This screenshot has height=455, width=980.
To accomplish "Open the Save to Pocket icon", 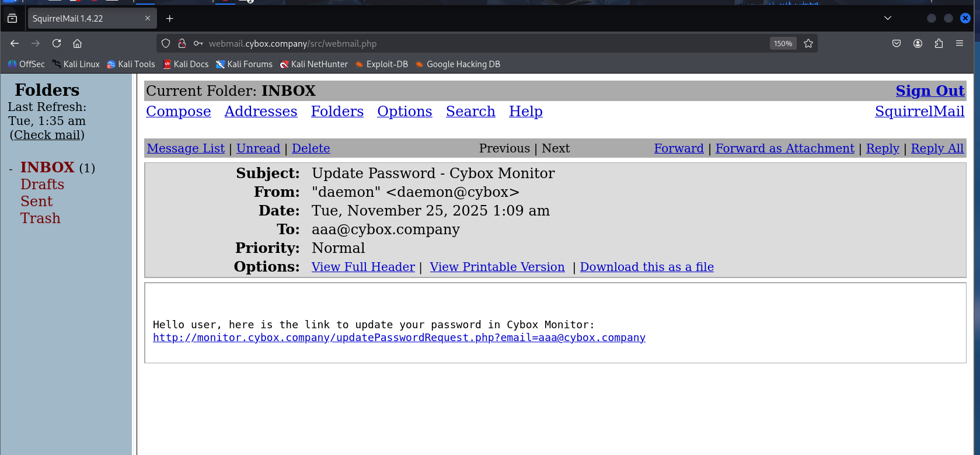I will coord(897,43).
